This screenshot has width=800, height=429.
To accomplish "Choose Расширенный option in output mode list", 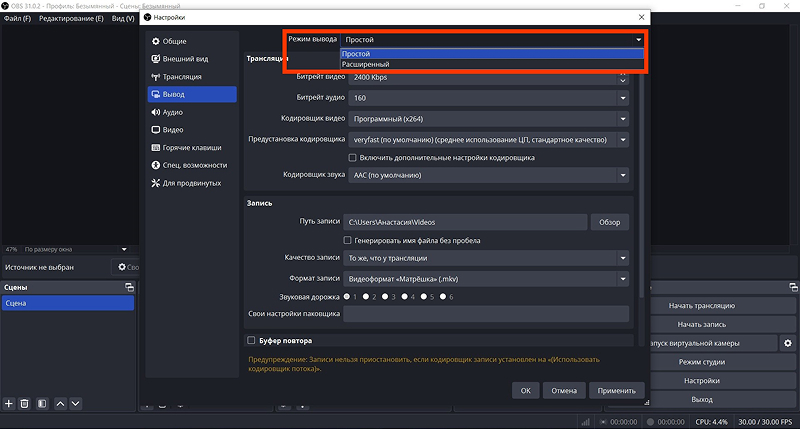I will coord(492,64).
